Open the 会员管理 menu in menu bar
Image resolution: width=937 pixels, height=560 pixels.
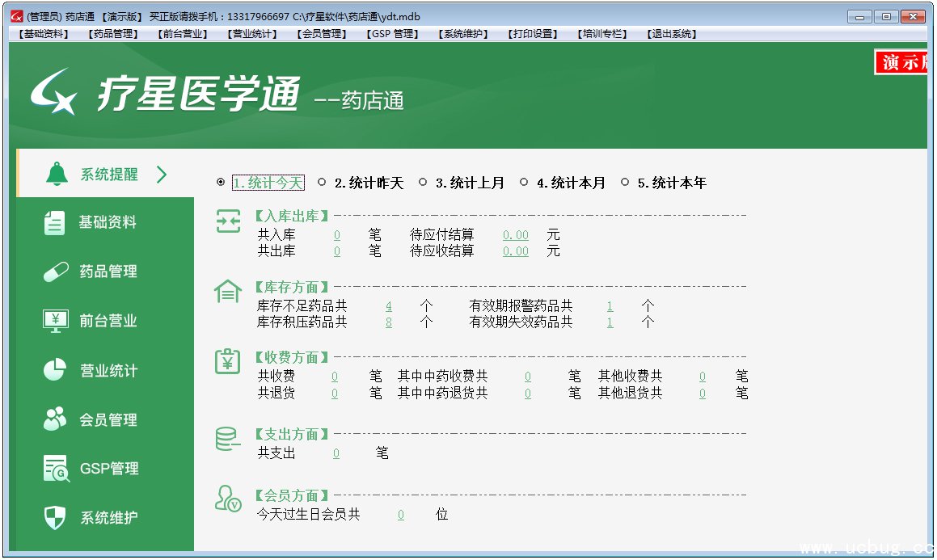pos(321,34)
